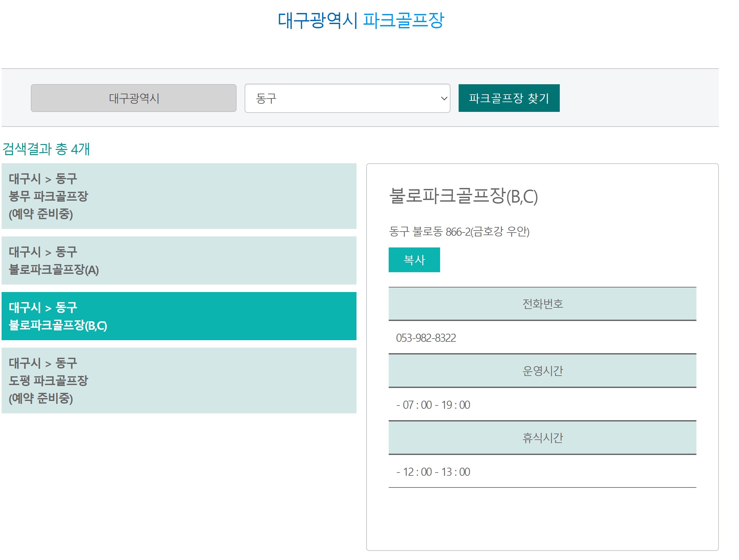
Task: Click the phone number 053-982-8322
Action: [x=426, y=338]
